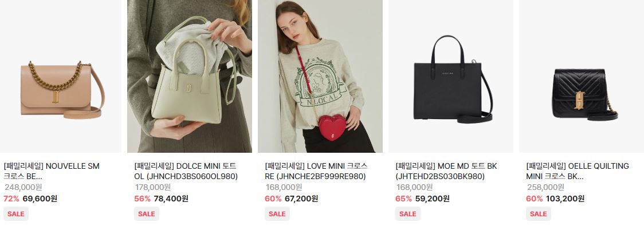The image size is (644, 230).
Task: Select the 78,400원 discounted price
Action: tap(171, 199)
